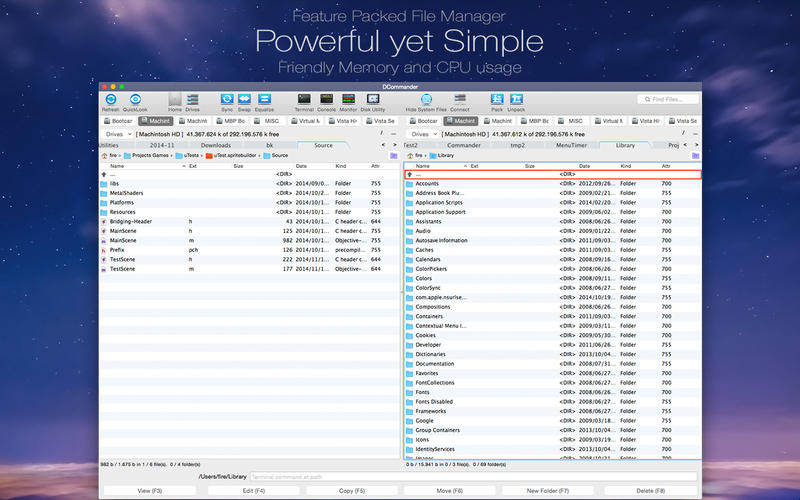Open QuickLook from the toolbar
The image size is (800, 500).
tap(134, 99)
